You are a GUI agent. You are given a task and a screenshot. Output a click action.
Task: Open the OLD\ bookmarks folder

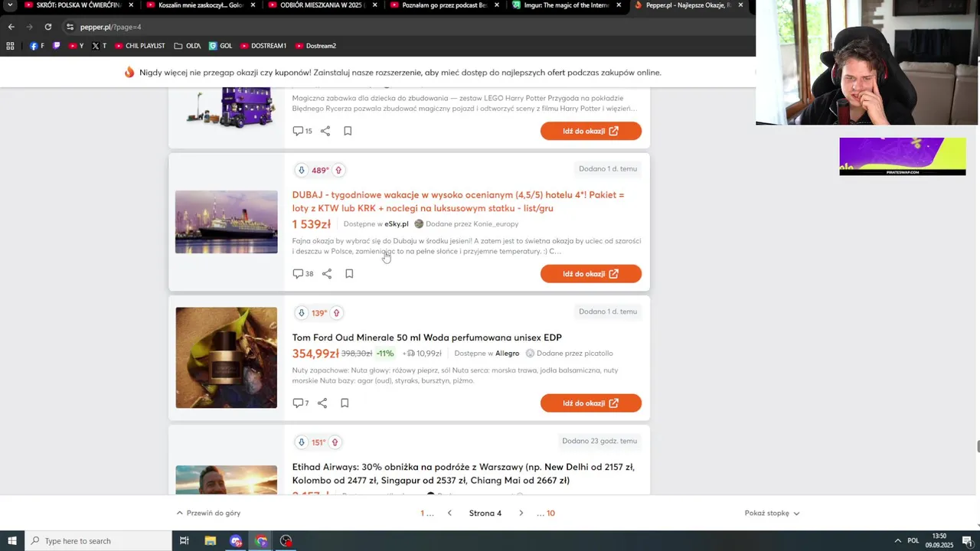click(x=188, y=46)
